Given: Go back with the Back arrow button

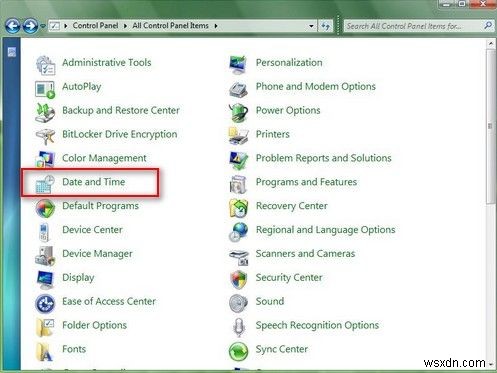Looking at the screenshot, I should tap(13, 26).
